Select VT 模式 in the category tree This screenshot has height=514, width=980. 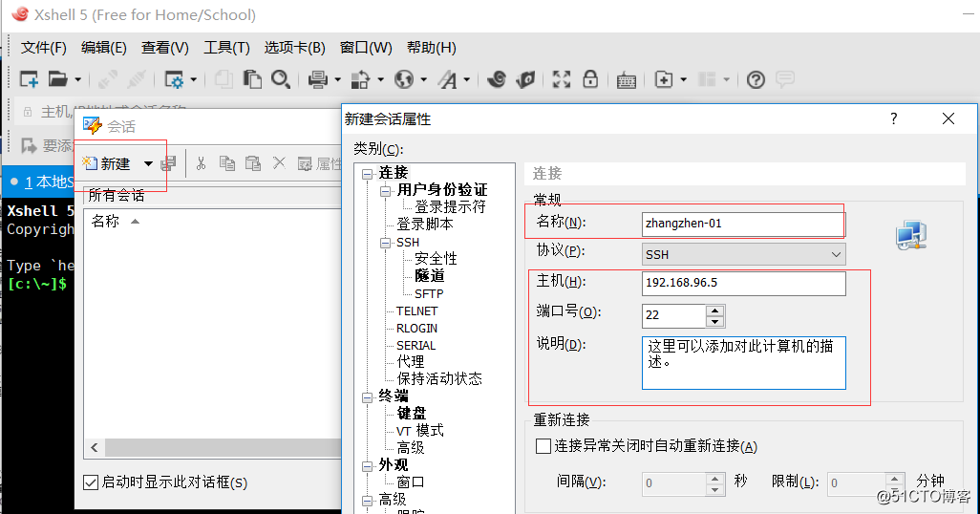coord(420,431)
